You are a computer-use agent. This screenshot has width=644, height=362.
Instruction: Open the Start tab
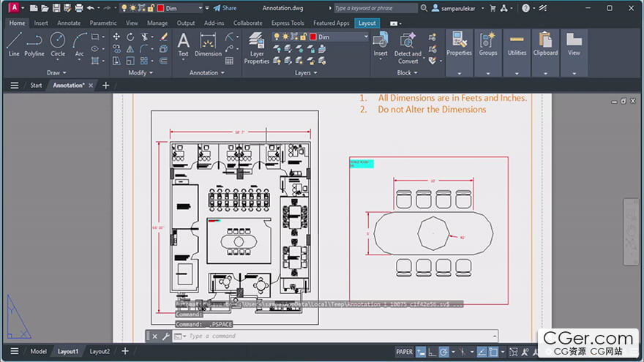coord(36,86)
